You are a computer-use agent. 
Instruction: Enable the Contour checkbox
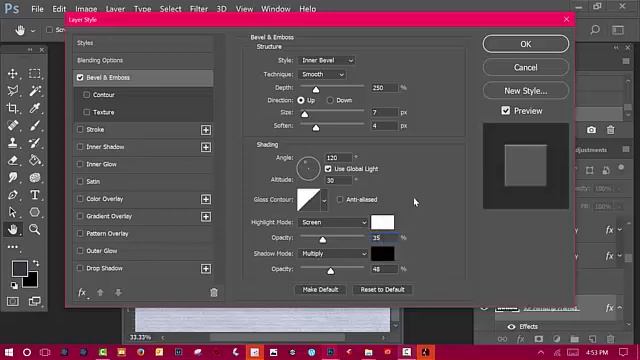87,95
